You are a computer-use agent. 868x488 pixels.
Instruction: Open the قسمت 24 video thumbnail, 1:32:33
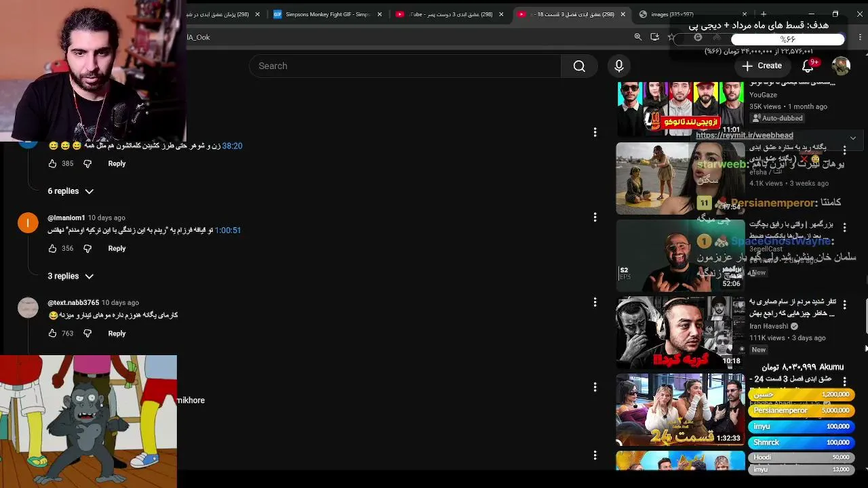click(x=680, y=409)
